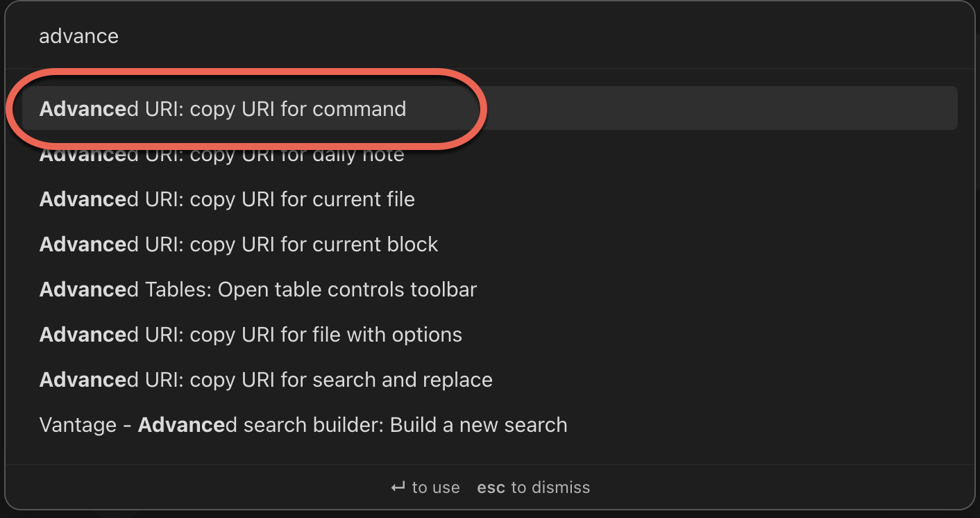Click the "copy URI for current block" command
Screen dimensions: 980x518
pos(238,244)
